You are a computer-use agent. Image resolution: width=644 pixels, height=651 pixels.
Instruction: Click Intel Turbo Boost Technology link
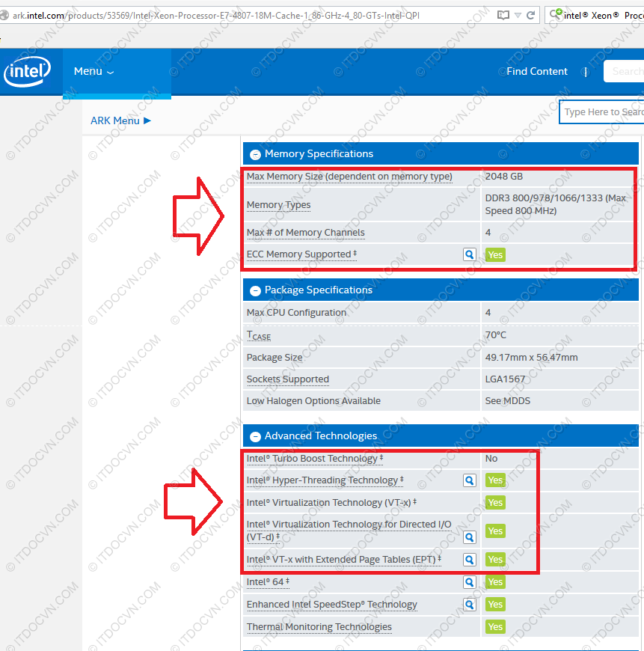tap(312, 459)
